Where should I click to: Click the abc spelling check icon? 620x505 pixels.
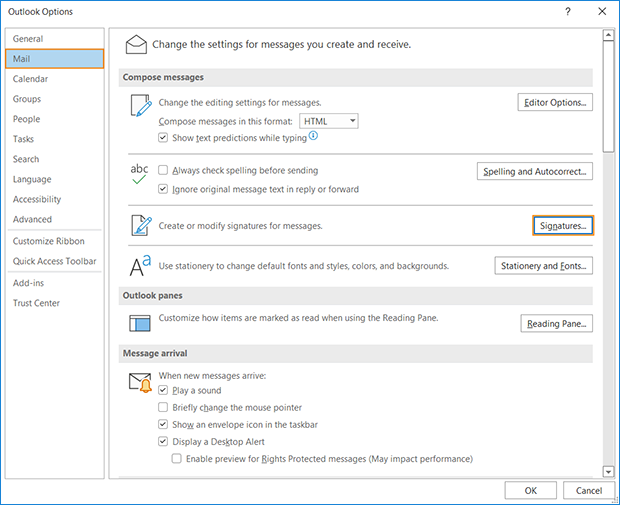pyautogui.click(x=139, y=174)
